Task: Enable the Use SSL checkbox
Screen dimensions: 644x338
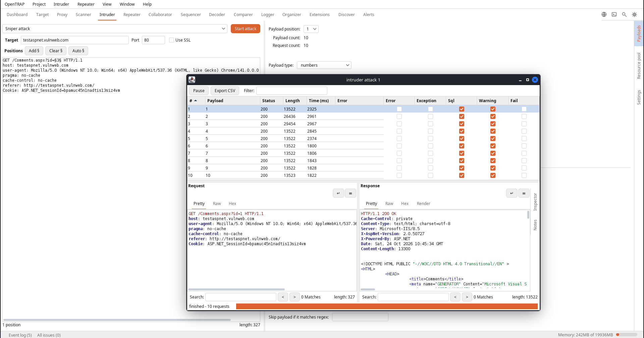Action: point(172,40)
